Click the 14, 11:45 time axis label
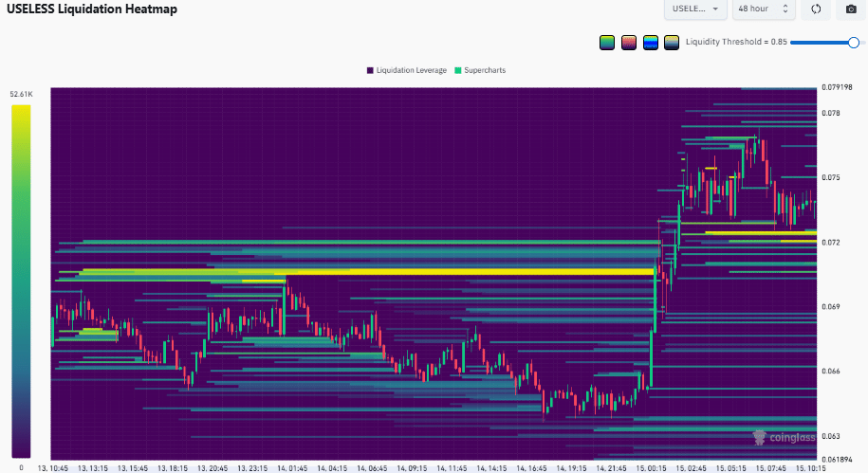868x473 pixels. click(x=452, y=468)
